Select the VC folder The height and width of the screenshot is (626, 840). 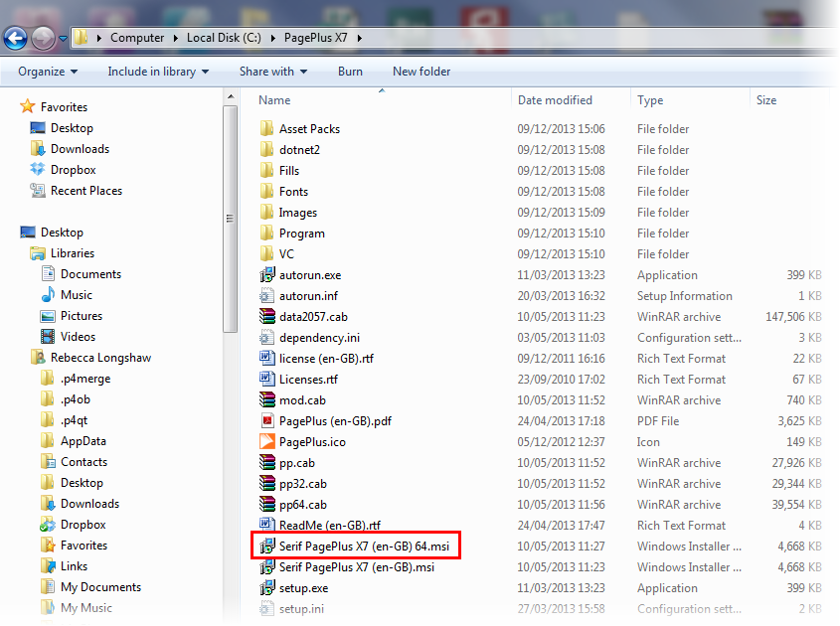pyautogui.click(x=286, y=253)
